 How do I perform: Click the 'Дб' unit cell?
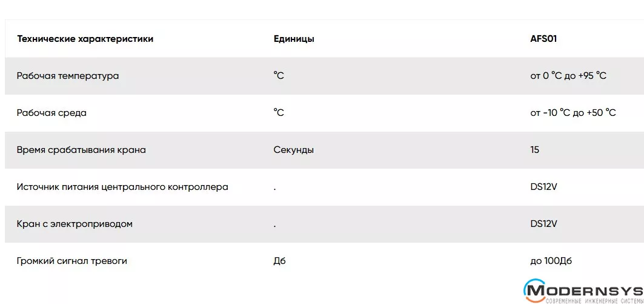point(279,261)
